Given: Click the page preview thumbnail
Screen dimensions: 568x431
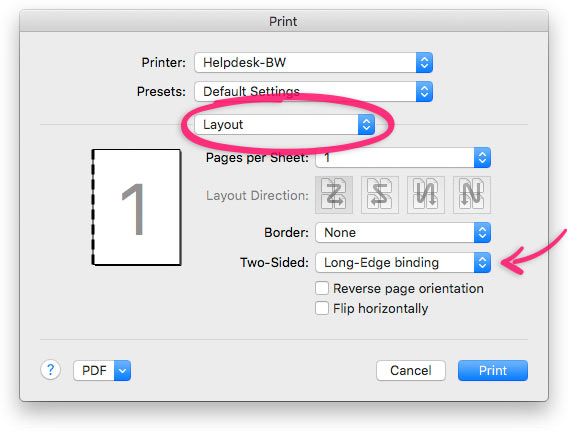Looking at the screenshot, I should tap(136, 207).
